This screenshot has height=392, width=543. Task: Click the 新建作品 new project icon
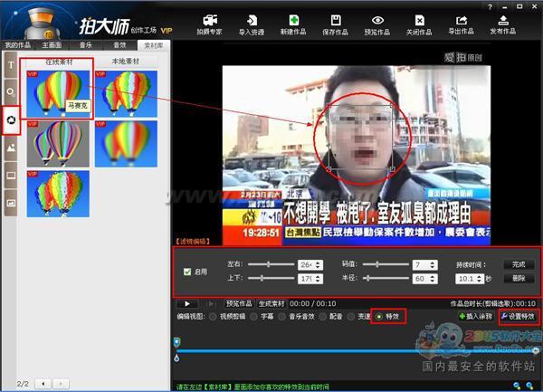point(294,23)
